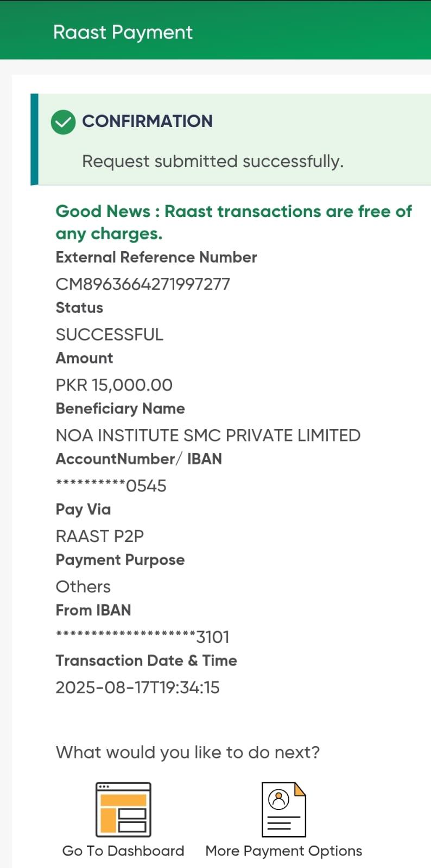431x868 pixels.
Task: Click the Others payment purpose value
Action: (x=83, y=586)
